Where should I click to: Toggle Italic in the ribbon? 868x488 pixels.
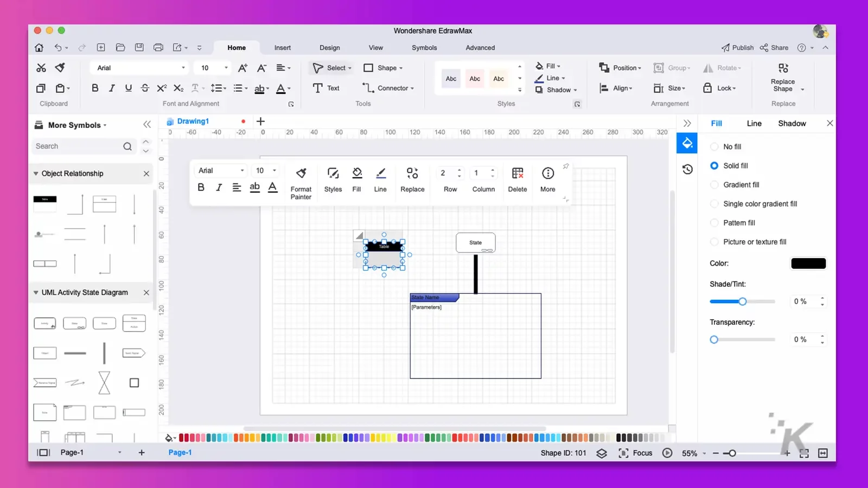click(112, 88)
